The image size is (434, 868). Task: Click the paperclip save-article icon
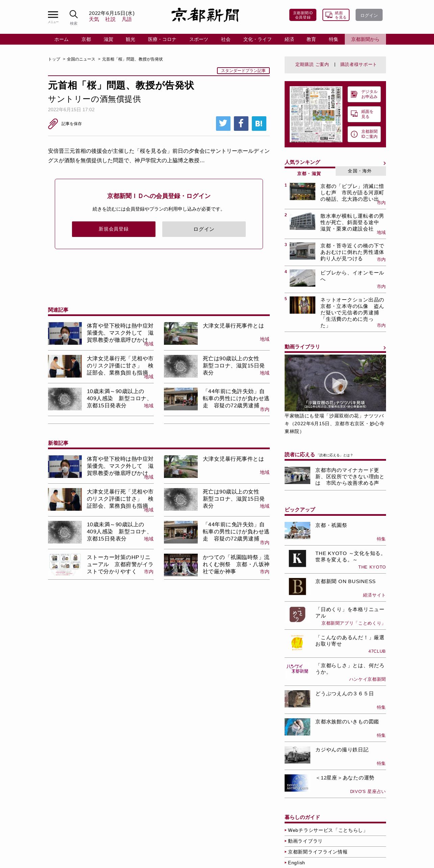(53, 124)
